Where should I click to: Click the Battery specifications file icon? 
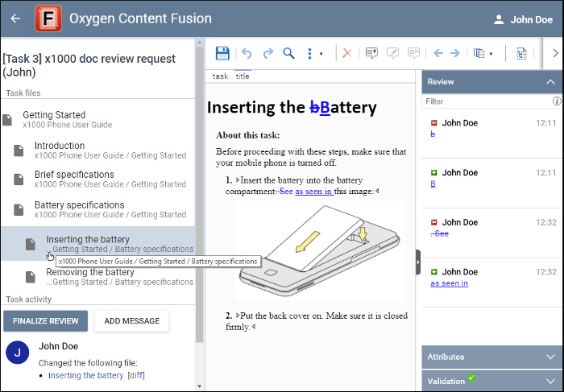click(19, 209)
